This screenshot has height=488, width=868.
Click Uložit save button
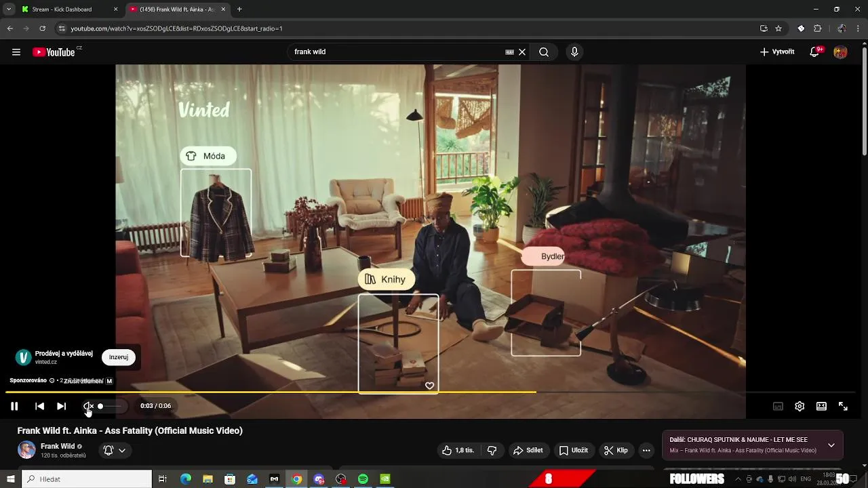click(x=574, y=450)
